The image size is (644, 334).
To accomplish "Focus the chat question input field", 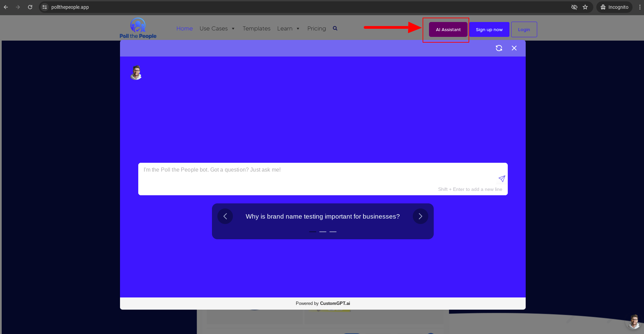I will [x=323, y=179].
